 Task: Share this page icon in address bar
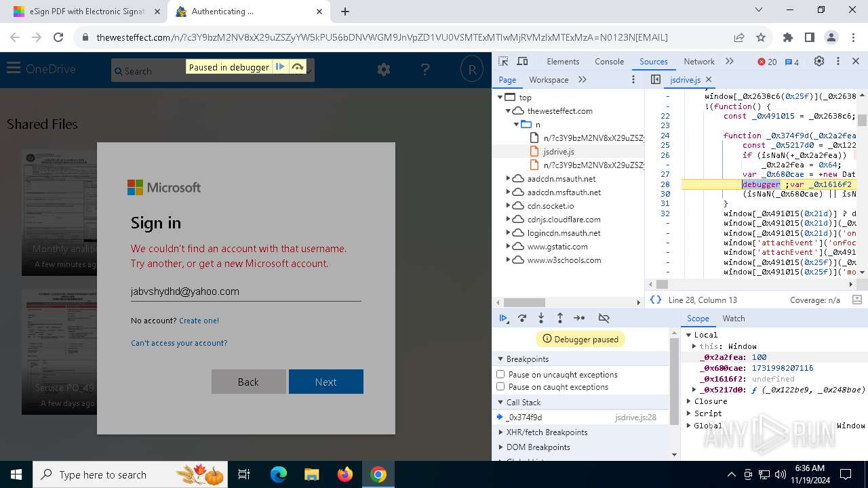click(739, 37)
